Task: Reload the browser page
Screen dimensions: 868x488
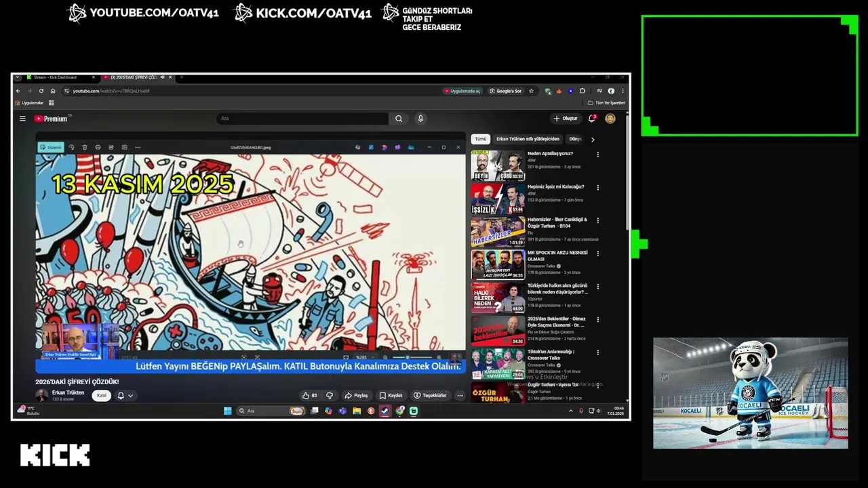Action: pyautogui.click(x=41, y=91)
